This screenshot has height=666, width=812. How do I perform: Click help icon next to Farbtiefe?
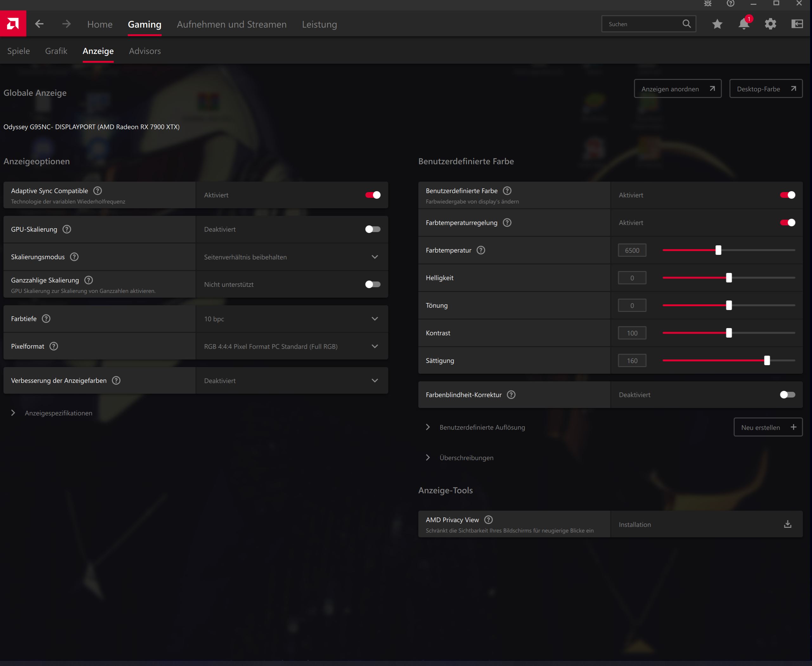[x=46, y=319]
